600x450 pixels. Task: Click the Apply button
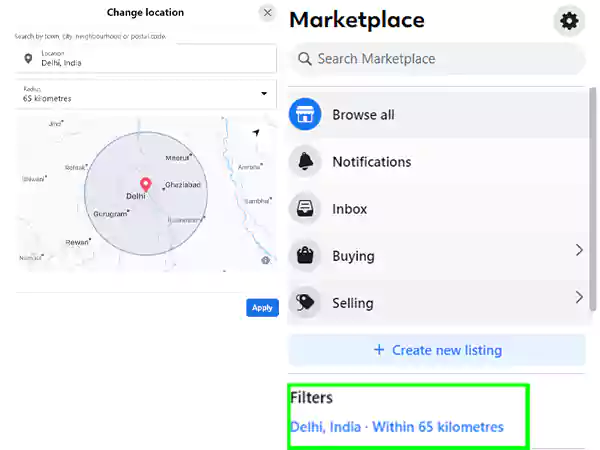(x=262, y=308)
